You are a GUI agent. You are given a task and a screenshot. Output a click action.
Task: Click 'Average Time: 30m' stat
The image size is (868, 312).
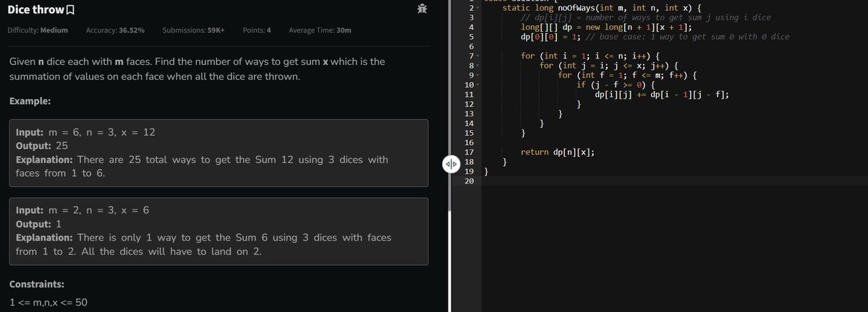(x=320, y=30)
